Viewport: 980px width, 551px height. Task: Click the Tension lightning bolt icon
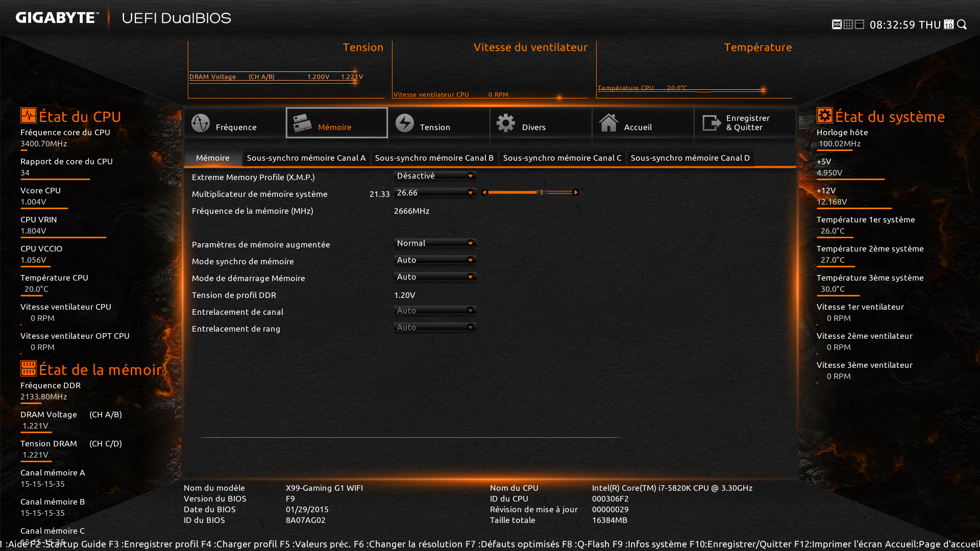(405, 123)
